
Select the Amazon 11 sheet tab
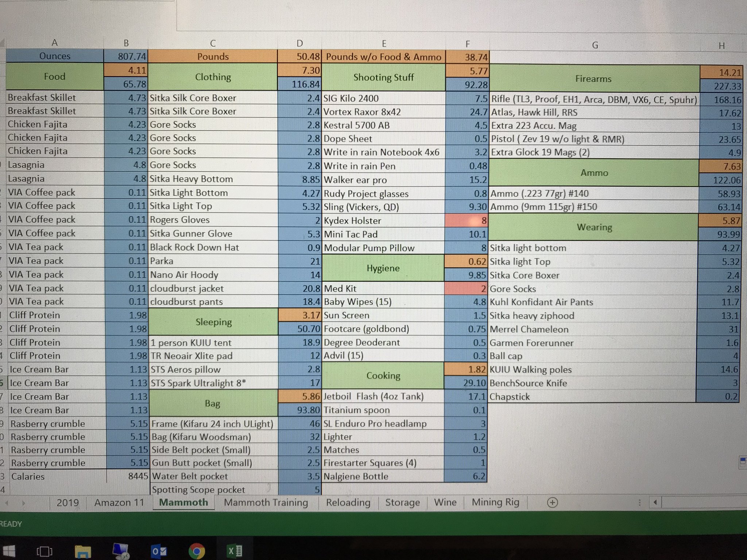pos(119,502)
